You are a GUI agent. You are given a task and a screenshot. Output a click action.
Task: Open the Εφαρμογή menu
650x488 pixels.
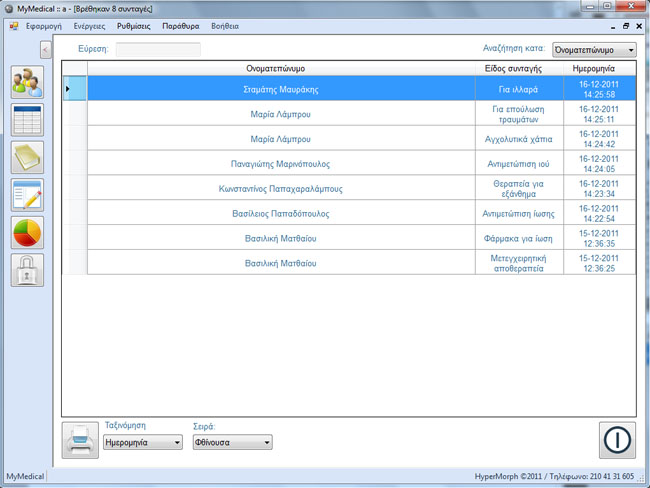pyautogui.click(x=44, y=26)
